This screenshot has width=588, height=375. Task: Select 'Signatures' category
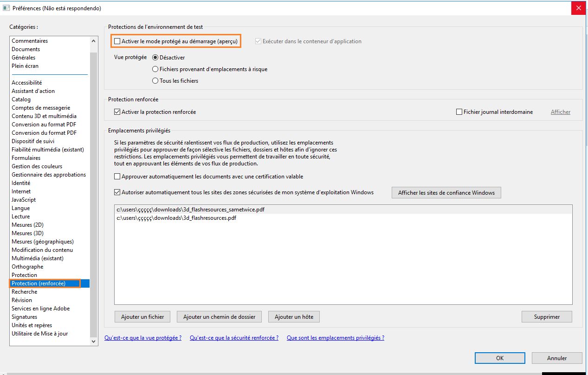coord(25,317)
